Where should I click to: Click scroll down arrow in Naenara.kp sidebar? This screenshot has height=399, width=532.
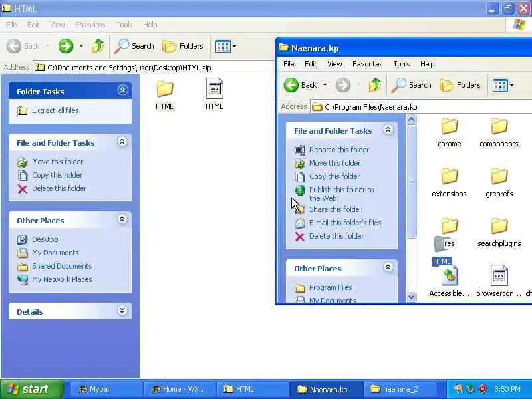coord(411,297)
